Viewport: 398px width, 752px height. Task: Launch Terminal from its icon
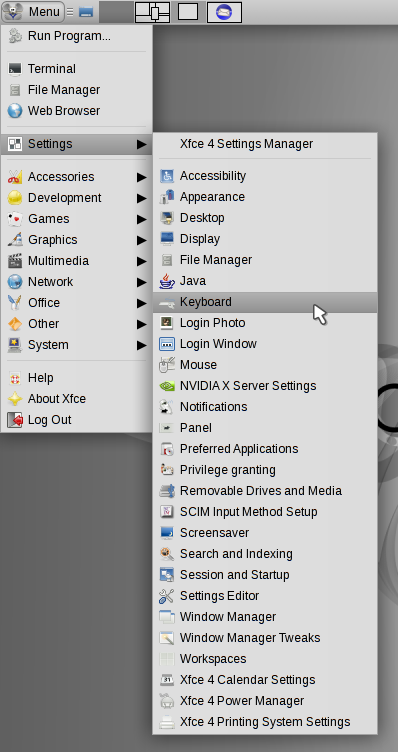(x=15, y=69)
